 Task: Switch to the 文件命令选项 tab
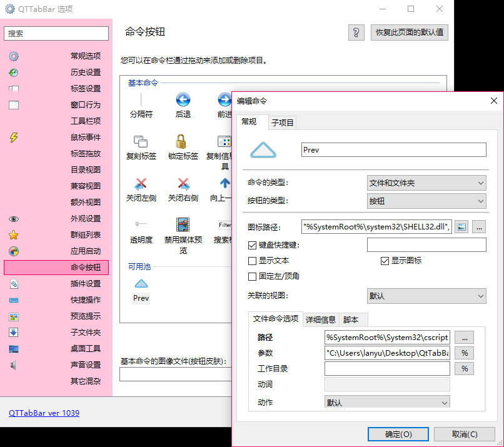(276, 319)
